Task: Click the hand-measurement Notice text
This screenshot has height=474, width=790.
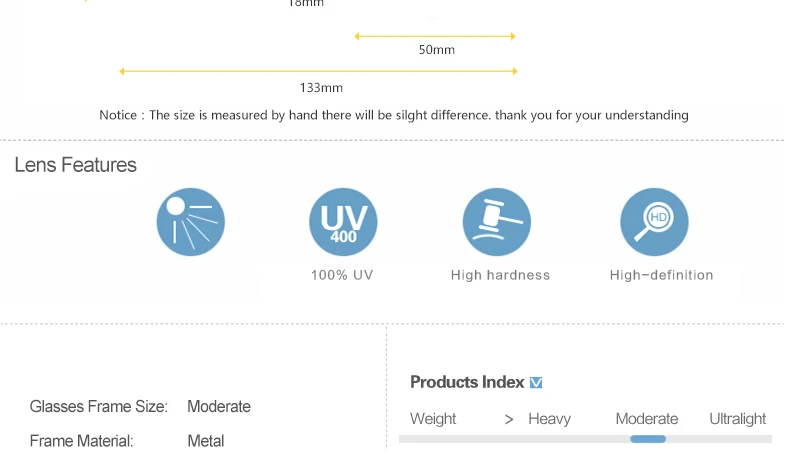Action: pyautogui.click(x=394, y=115)
